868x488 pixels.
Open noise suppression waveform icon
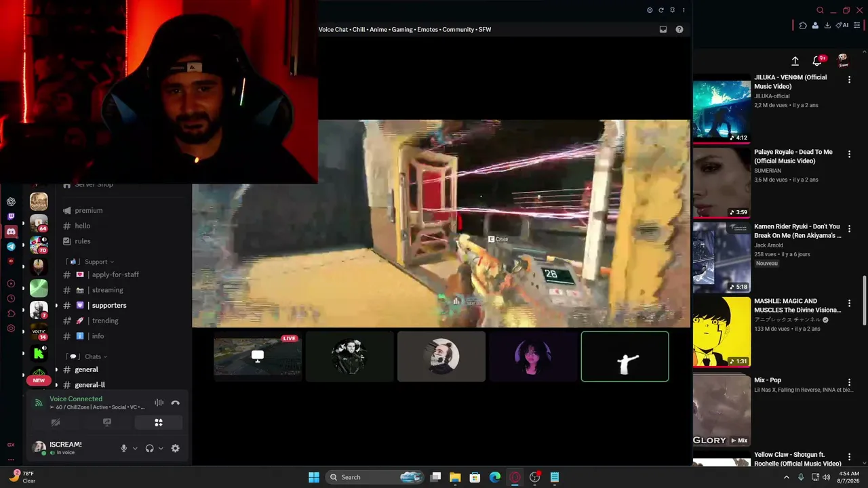(x=159, y=403)
